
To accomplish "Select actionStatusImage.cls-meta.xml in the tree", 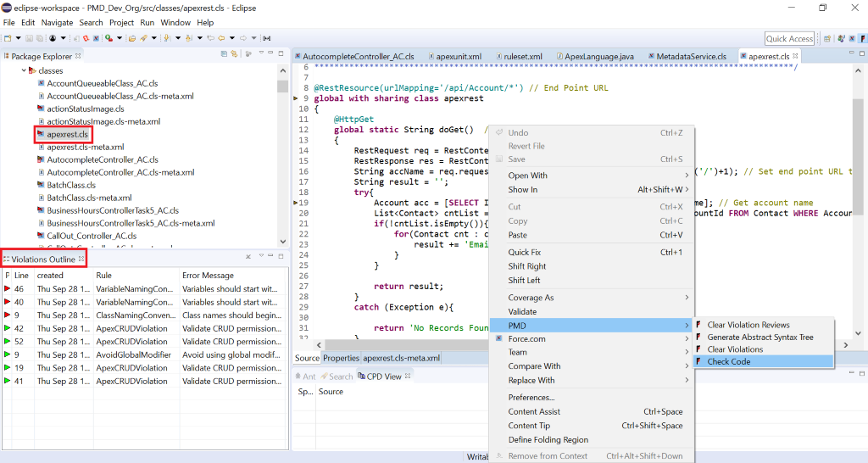I will [x=103, y=121].
